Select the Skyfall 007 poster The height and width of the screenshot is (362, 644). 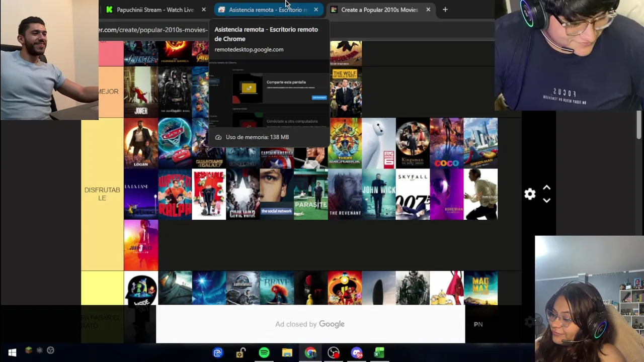pos(413,194)
